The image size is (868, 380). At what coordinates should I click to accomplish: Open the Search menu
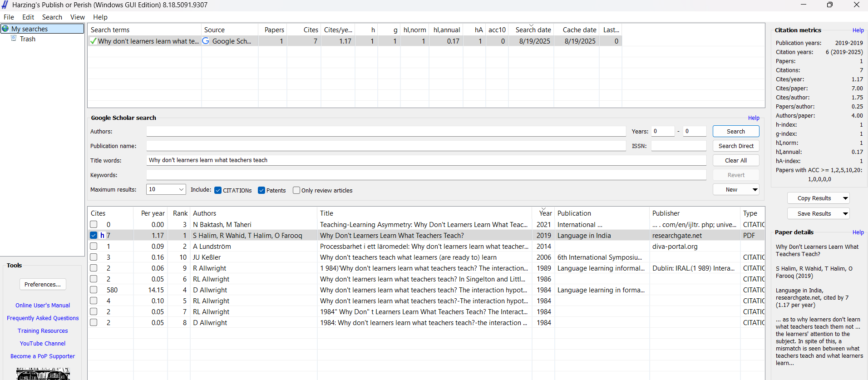point(52,17)
